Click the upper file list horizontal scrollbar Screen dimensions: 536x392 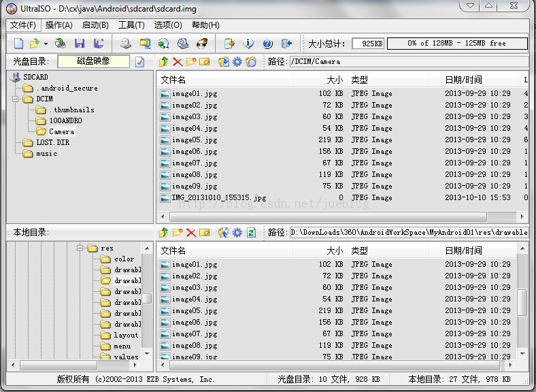[328, 216]
